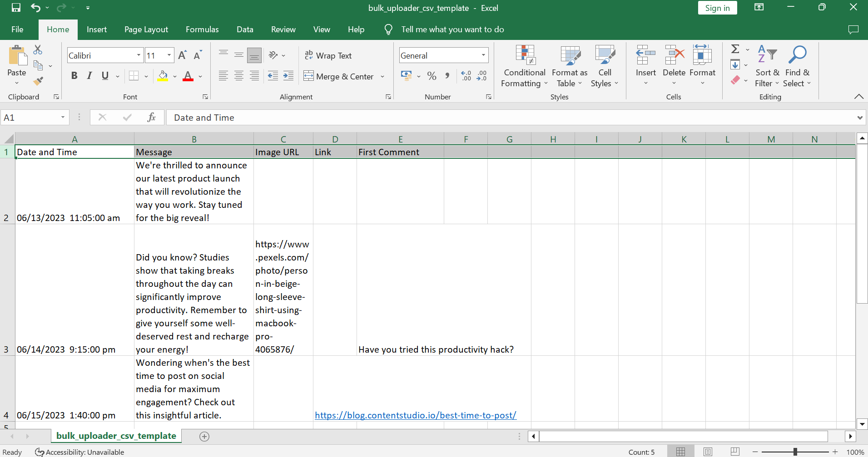Click the Accounting Number Format icon
Screen dimensions: 868x457
[x=407, y=76]
